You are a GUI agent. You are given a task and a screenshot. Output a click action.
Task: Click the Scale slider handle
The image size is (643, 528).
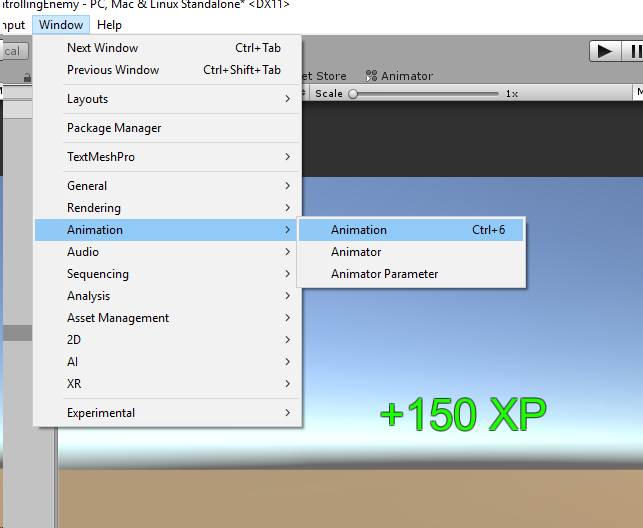pos(353,94)
